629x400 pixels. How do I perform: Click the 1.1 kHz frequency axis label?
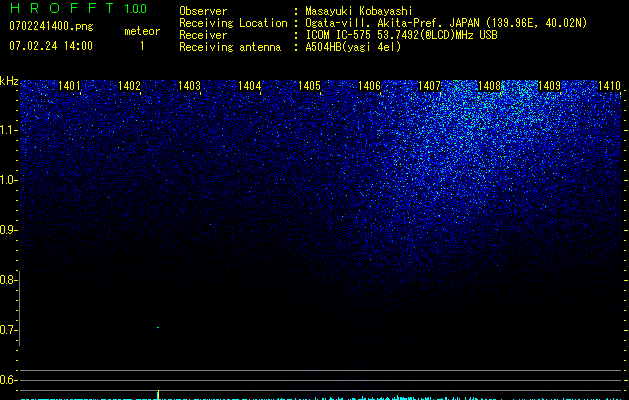click(8, 130)
